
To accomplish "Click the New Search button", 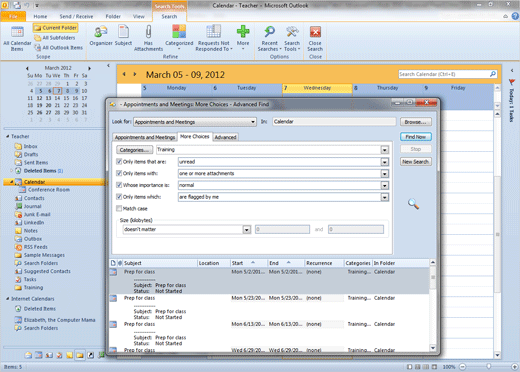I will [416, 162].
